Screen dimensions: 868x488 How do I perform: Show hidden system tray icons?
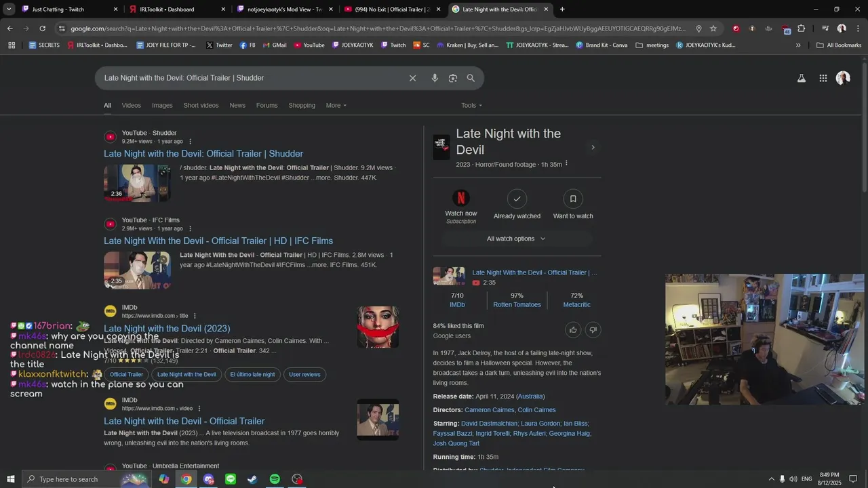tap(771, 479)
